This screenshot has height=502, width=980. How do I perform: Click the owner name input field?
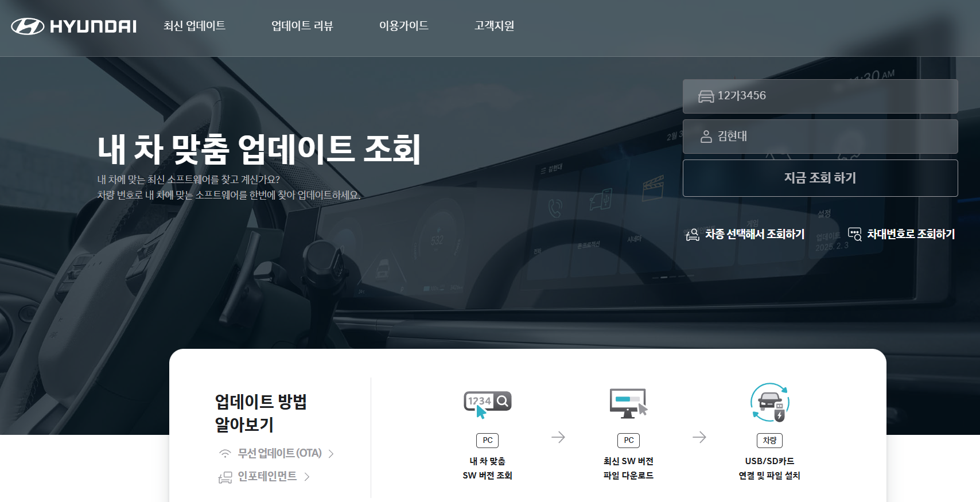pyautogui.click(x=820, y=137)
